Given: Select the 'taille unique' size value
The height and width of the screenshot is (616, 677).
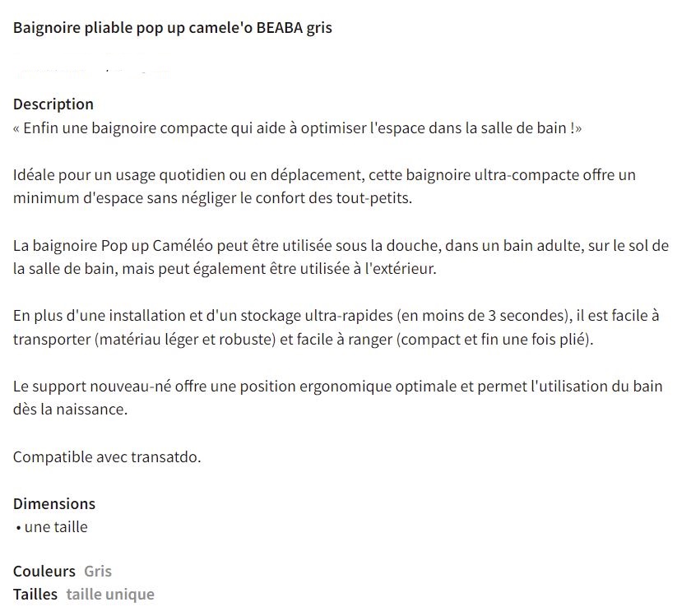Looking at the screenshot, I should (110, 594).
